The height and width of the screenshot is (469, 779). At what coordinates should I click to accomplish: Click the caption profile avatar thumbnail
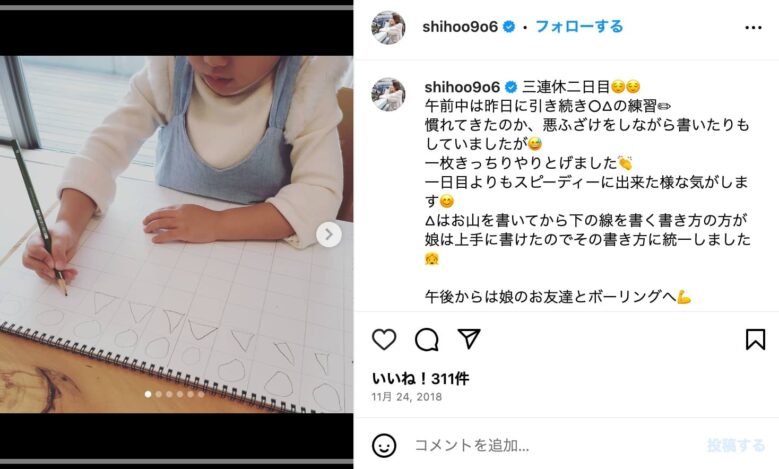(x=389, y=94)
